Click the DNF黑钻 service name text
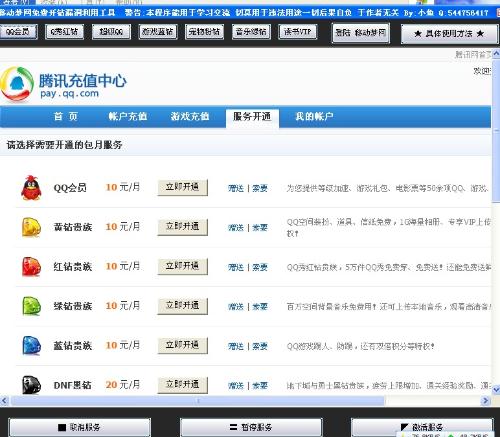Screen dimensions: 500x437 tap(72, 385)
